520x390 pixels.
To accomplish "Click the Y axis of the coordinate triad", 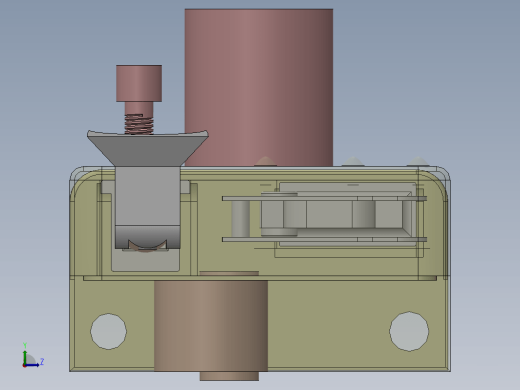I will click(x=25, y=354).
